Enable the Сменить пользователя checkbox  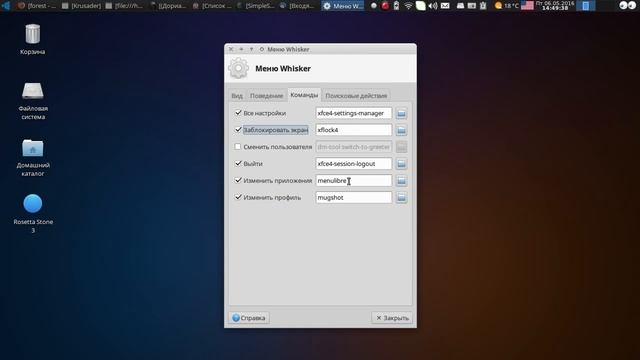(238, 147)
